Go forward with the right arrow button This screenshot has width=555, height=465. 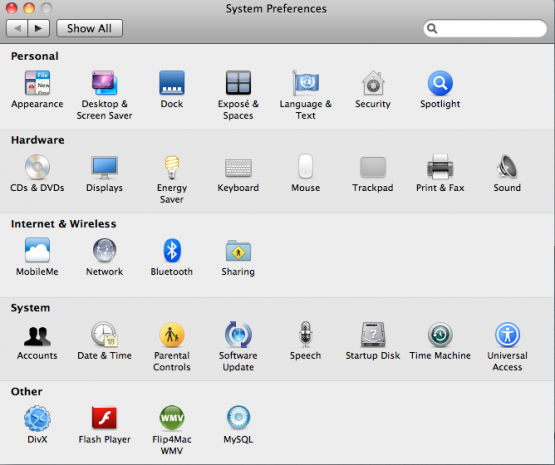39,28
